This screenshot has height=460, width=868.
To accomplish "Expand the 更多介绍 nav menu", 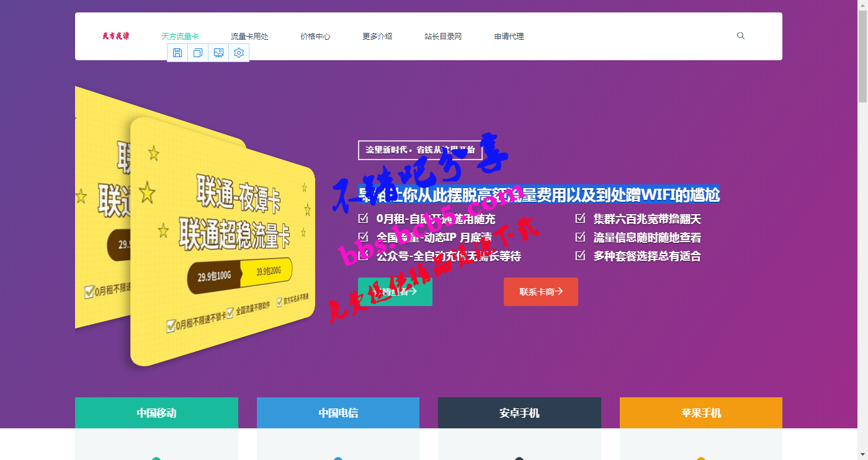I will (377, 37).
